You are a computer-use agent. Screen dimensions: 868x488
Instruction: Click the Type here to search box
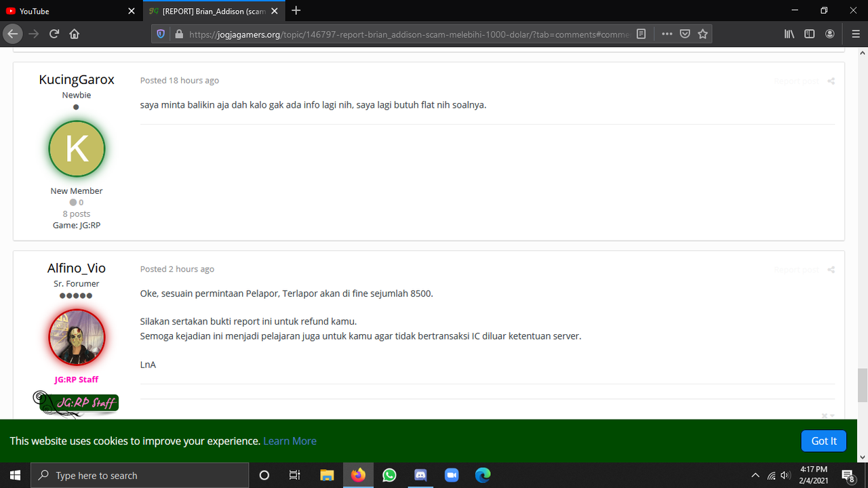pos(140,475)
